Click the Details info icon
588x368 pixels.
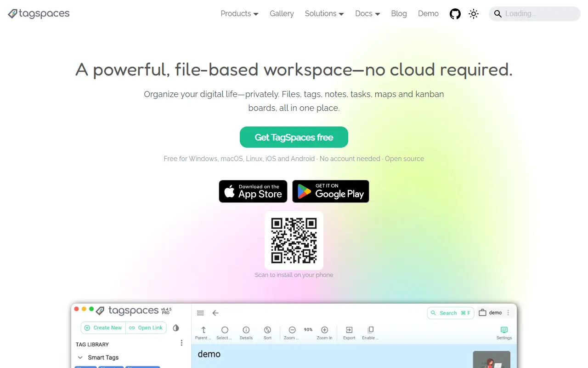[246, 330]
